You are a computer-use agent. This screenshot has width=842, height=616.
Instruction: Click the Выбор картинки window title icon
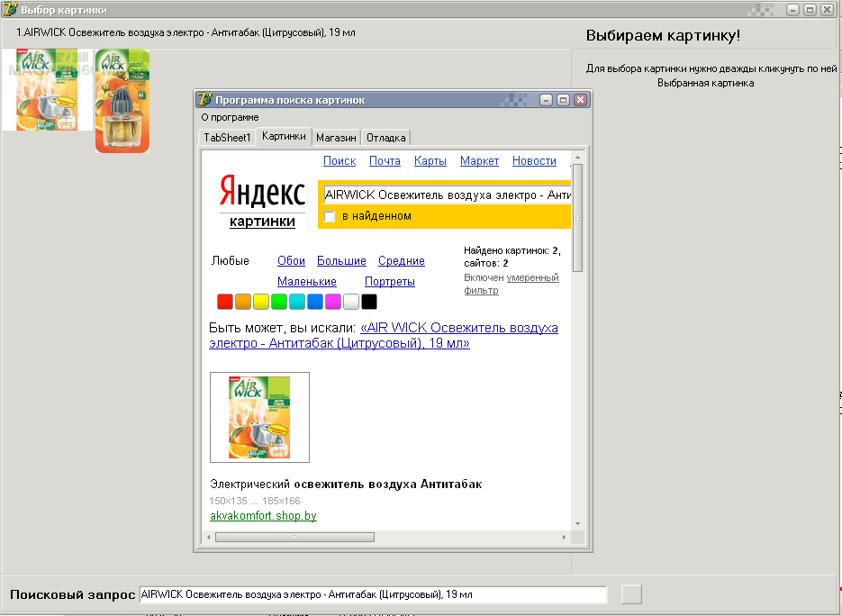(10, 9)
